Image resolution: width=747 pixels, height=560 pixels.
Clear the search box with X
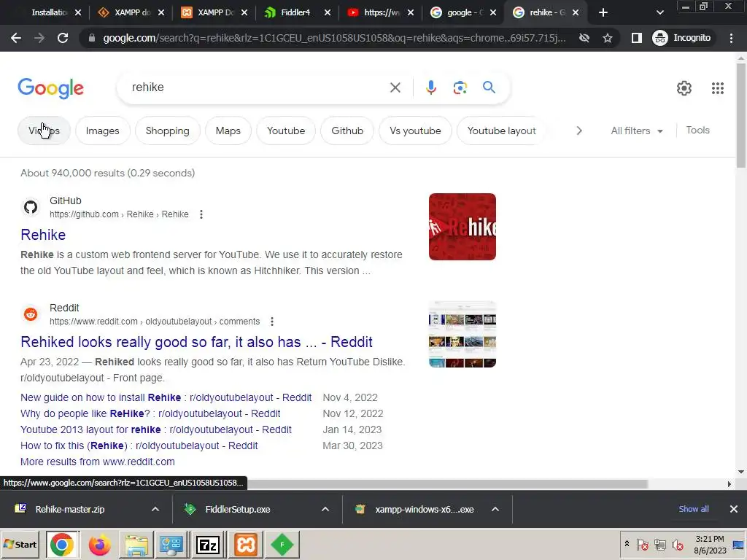(x=395, y=87)
